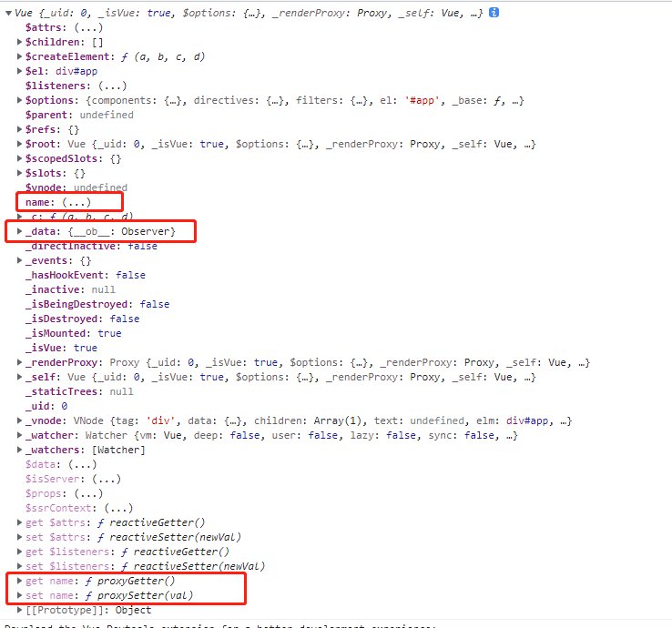
Task: Expand the $refs object
Action: coord(20,130)
